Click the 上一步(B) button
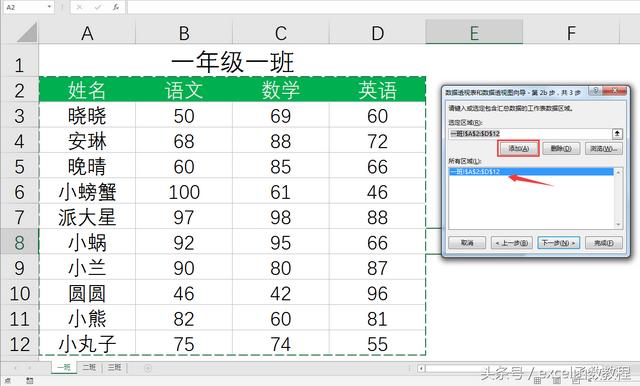 click(x=512, y=243)
